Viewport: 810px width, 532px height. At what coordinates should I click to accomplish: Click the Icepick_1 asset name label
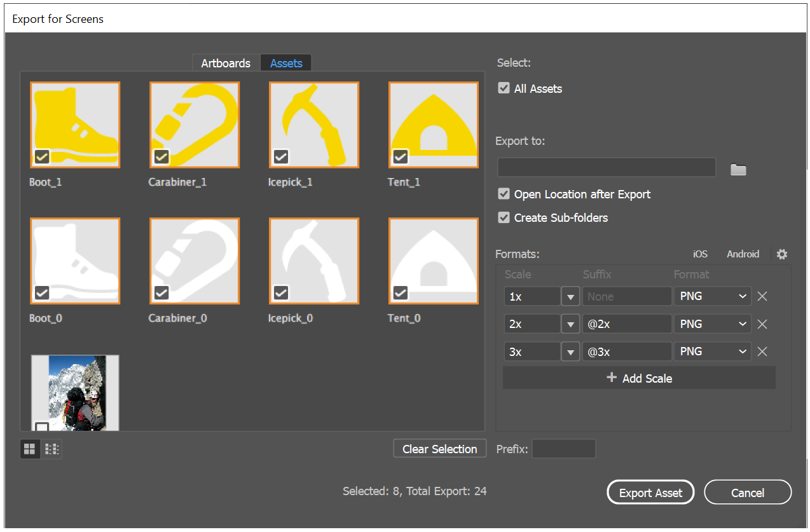coord(291,182)
